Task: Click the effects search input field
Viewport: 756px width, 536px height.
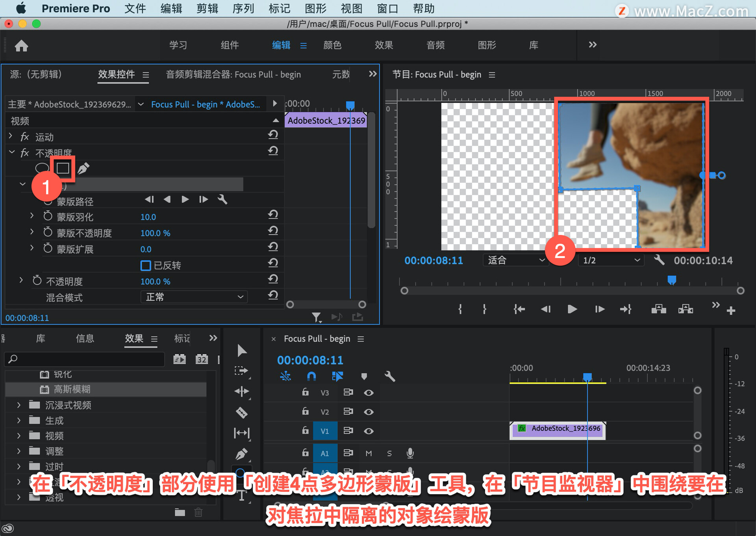Action: (x=85, y=359)
